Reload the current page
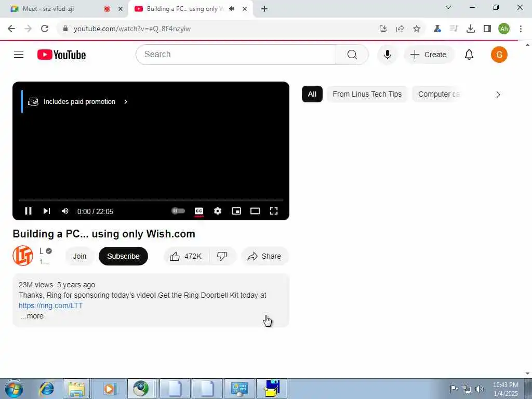 point(45,29)
